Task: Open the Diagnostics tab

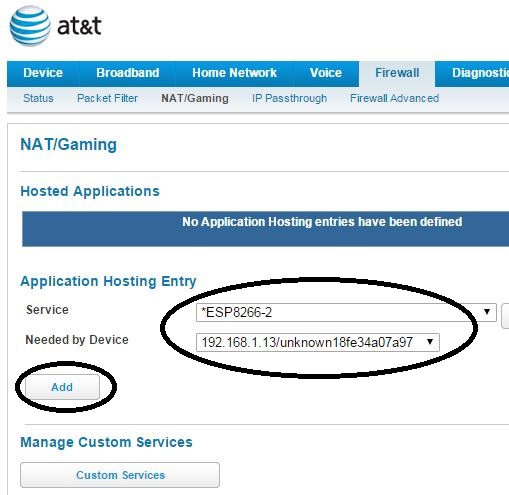Action: tap(480, 73)
